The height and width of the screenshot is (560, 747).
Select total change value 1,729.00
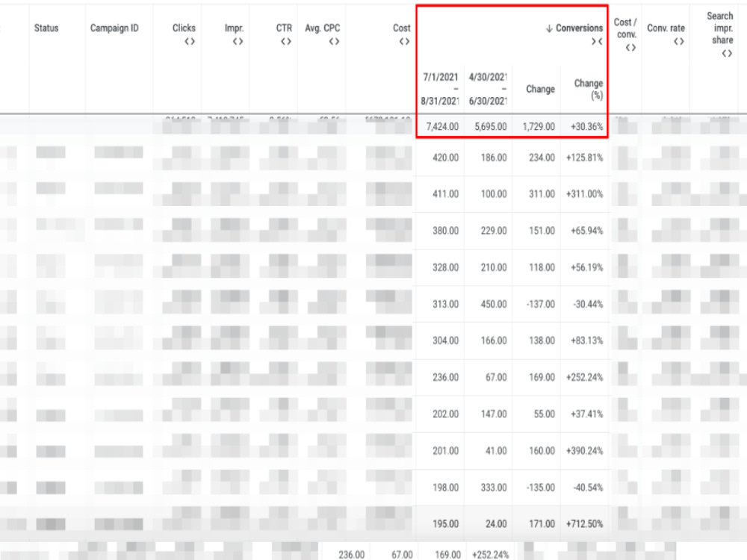tap(539, 127)
